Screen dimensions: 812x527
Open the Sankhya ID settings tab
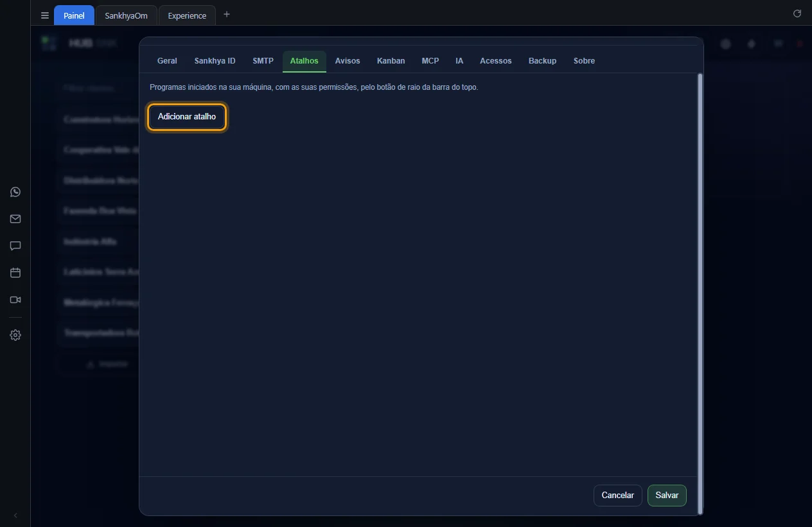coord(215,61)
